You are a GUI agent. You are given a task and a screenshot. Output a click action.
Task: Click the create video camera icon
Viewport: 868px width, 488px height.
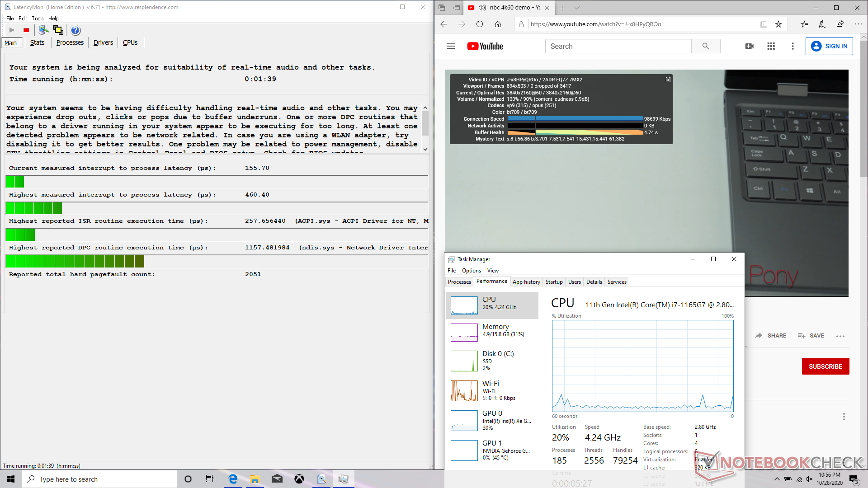pos(749,46)
